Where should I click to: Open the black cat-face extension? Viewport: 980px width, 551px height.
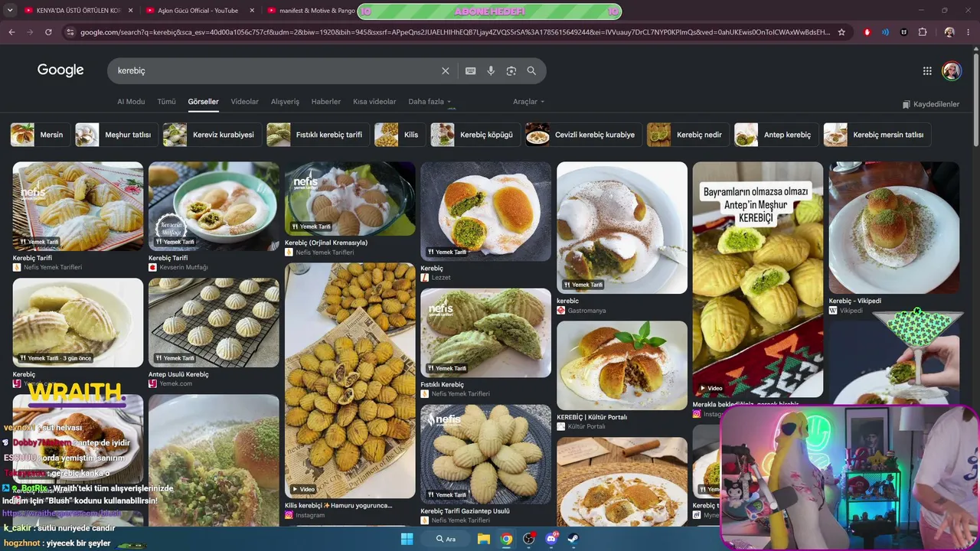click(904, 32)
